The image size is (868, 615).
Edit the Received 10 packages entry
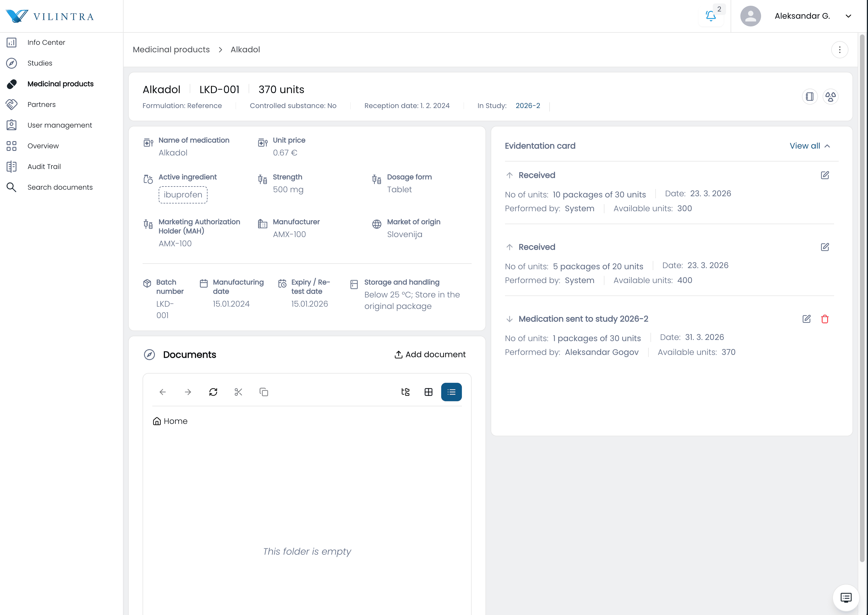(825, 175)
